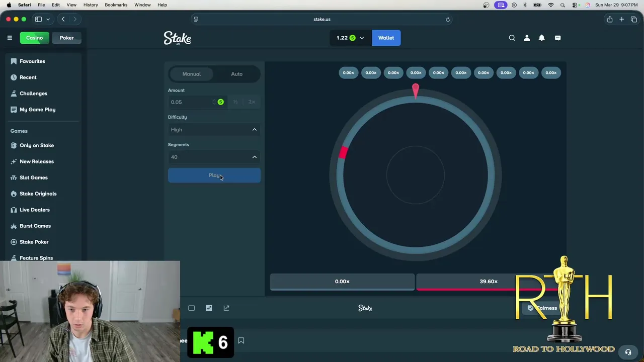The image size is (644, 362).
Task: Show Safari tab overview
Action: coord(633,19)
